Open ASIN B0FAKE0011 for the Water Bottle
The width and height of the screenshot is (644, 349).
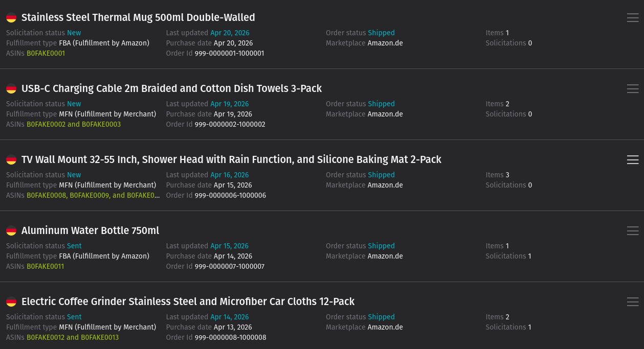pos(45,266)
